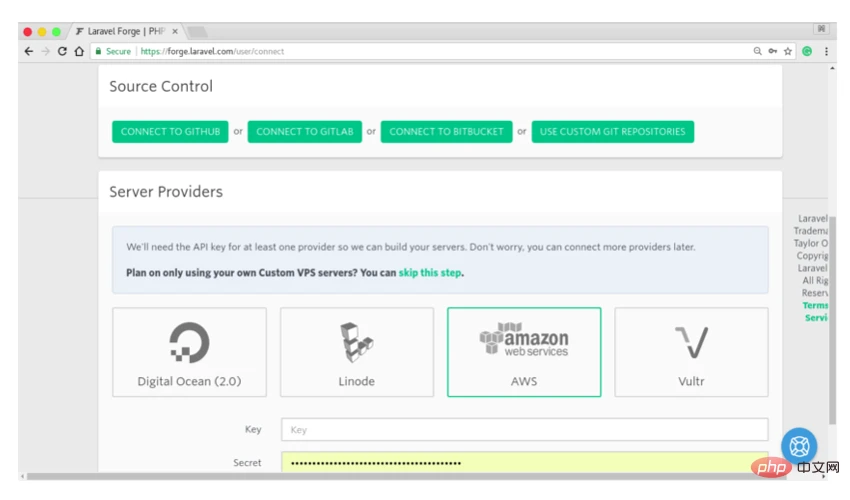The image size is (850, 500).
Task: Click the vertical scrollbar thumb
Action: click(x=832, y=320)
